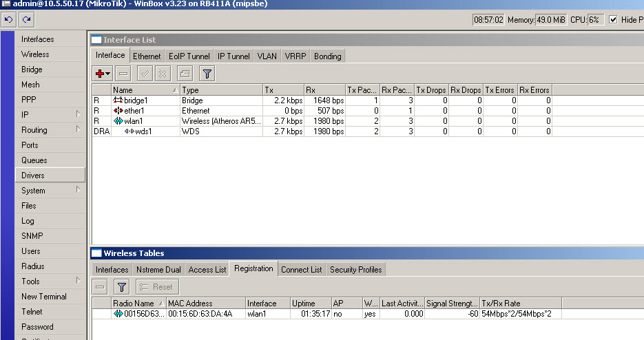Click the Disable cross button in Interface List

point(163,74)
